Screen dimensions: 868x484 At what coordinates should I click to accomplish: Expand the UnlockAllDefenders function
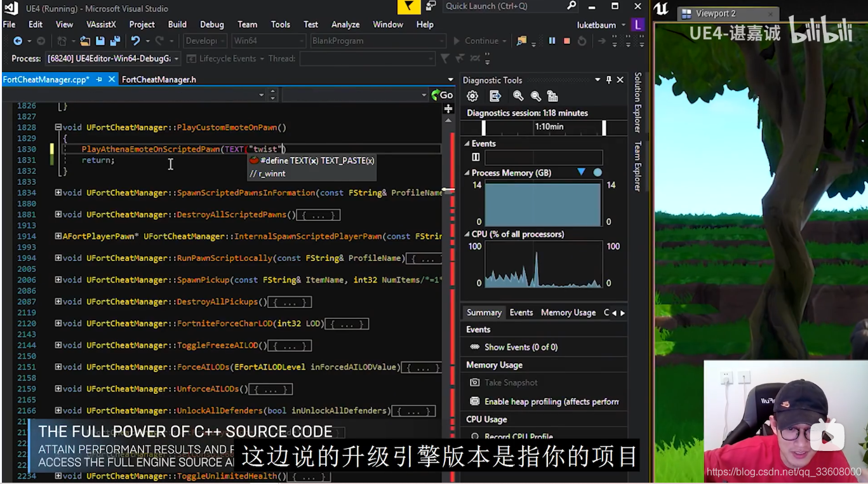click(58, 410)
